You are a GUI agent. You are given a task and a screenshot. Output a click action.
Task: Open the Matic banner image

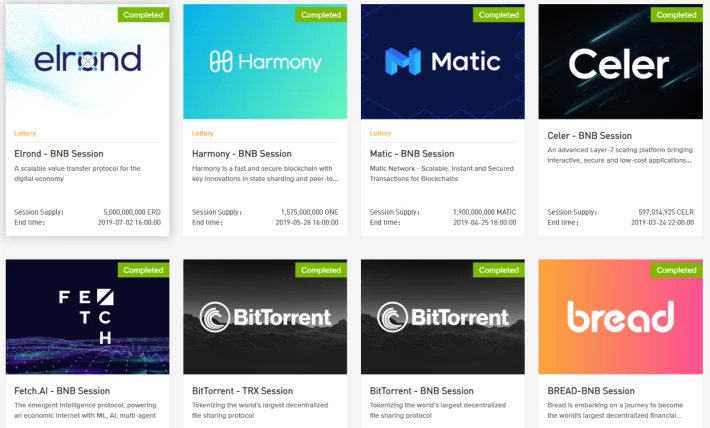pyautogui.click(x=443, y=62)
